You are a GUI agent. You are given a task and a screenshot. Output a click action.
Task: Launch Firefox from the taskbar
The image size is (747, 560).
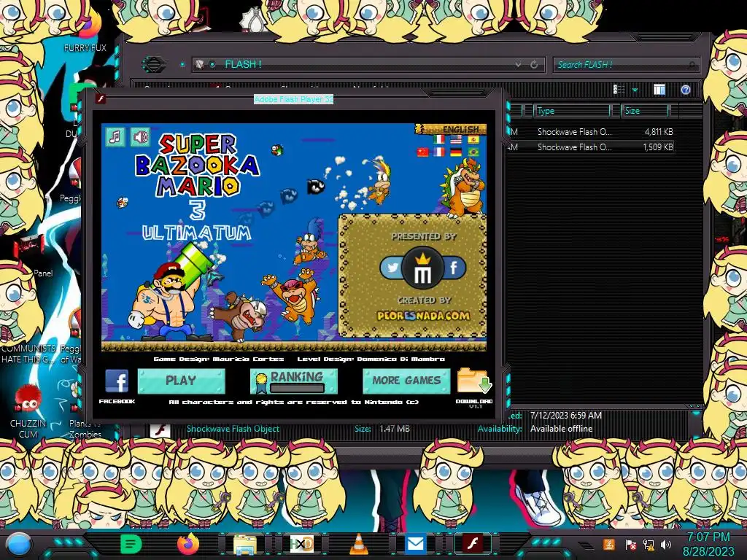coord(187,544)
